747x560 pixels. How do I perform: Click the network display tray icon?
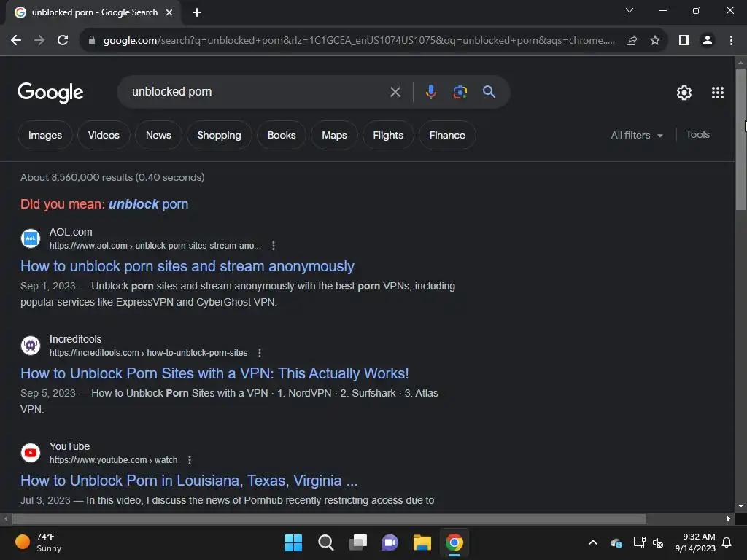tap(639, 542)
